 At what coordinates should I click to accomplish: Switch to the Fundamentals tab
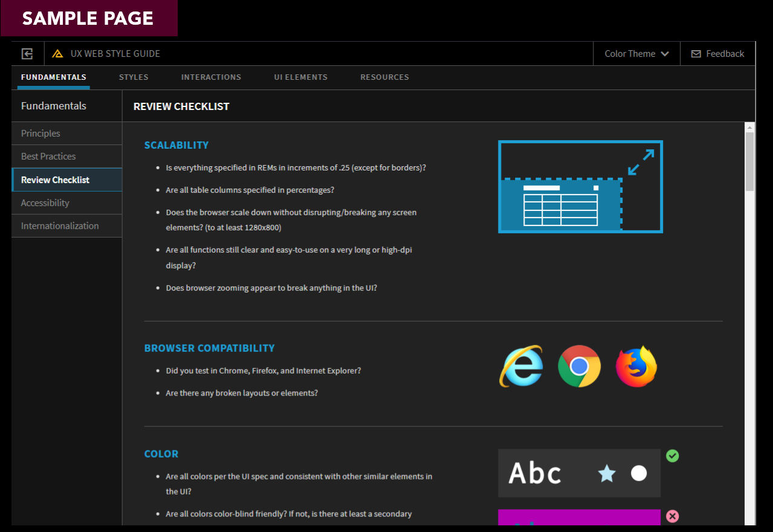(x=54, y=77)
